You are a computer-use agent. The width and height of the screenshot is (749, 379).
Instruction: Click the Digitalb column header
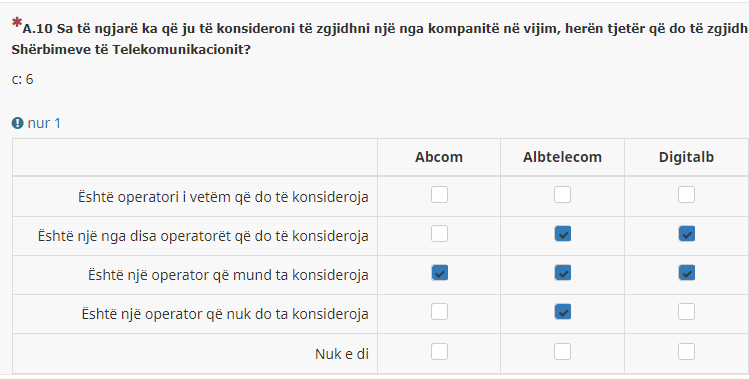(x=686, y=157)
